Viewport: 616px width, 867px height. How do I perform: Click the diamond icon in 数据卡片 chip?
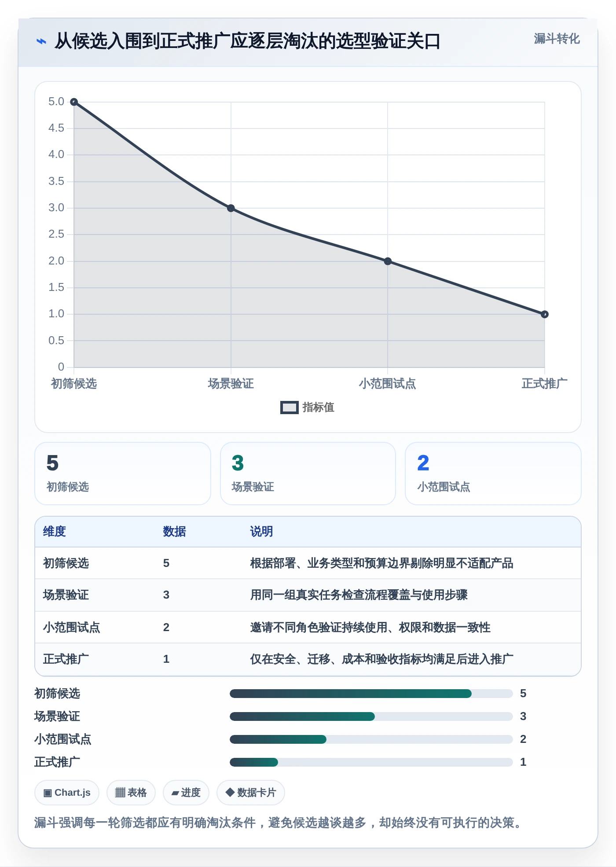click(230, 792)
